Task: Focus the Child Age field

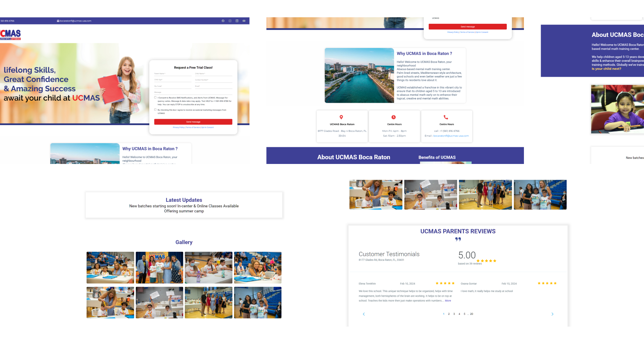Action: click(172, 80)
